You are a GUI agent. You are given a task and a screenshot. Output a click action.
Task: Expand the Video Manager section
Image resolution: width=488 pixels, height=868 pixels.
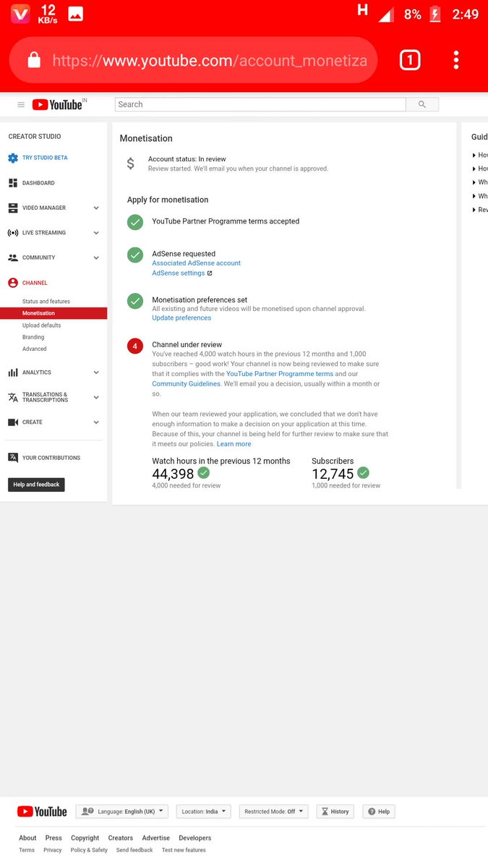pos(96,208)
